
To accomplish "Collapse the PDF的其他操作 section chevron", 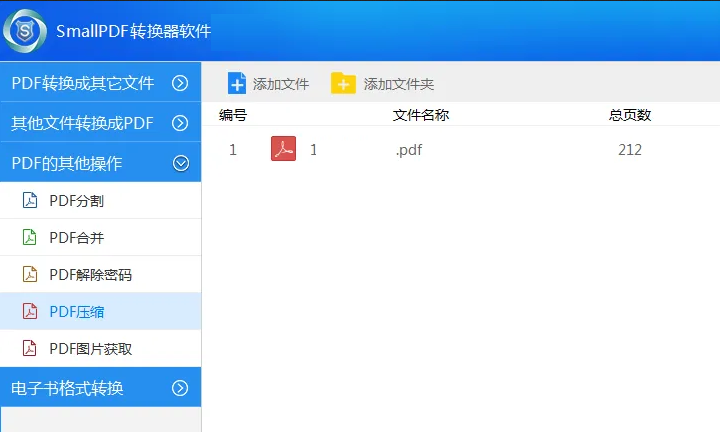I will (x=181, y=163).
